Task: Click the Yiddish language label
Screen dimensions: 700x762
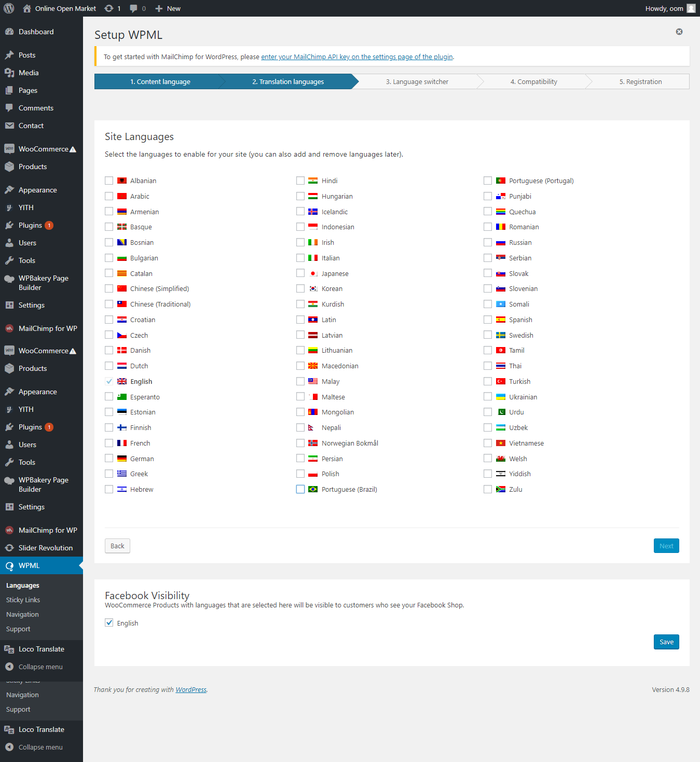Action: [x=520, y=474]
